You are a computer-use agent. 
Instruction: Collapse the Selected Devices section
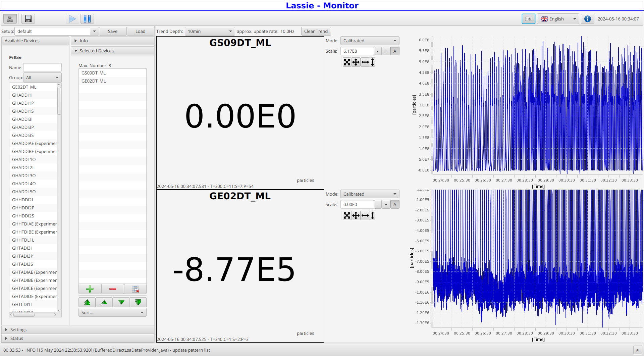(x=113, y=51)
